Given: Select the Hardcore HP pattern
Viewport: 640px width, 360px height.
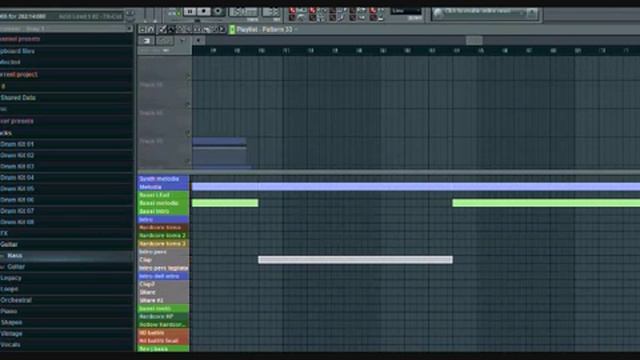Looking at the screenshot, I should 163,316.
